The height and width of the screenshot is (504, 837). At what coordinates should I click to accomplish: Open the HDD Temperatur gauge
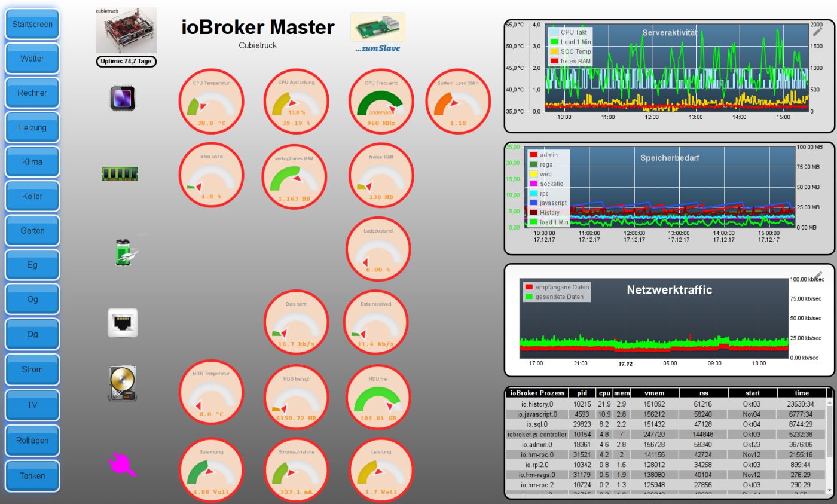point(212,392)
